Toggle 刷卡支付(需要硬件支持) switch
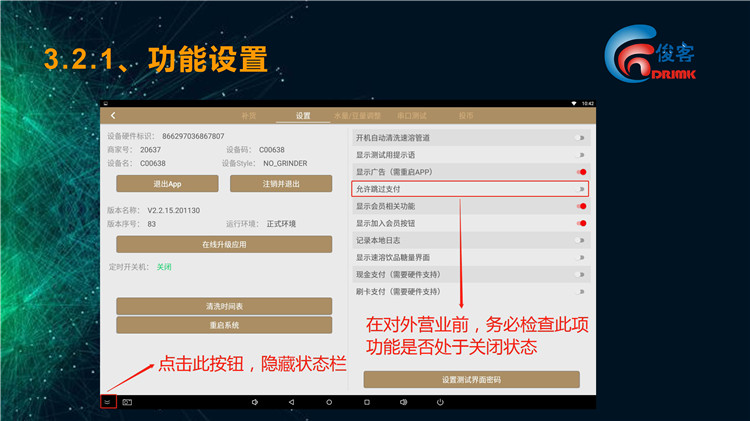 coord(580,292)
